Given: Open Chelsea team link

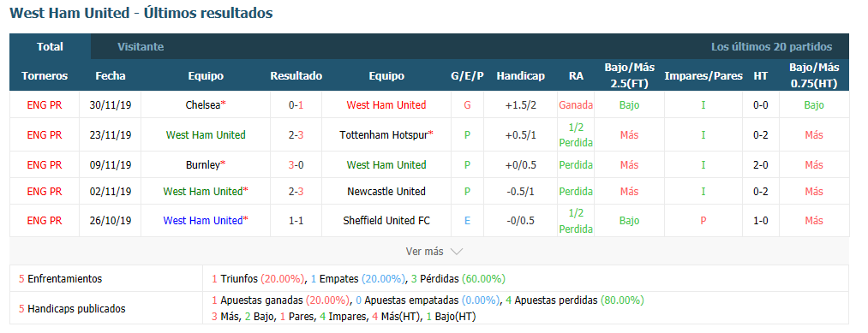Looking at the screenshot, I should click(x=203, y=105).
